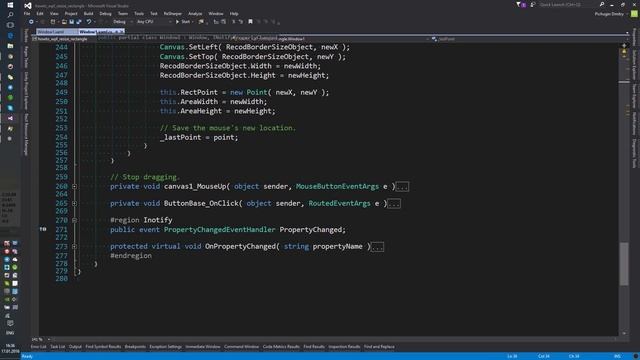Open the Debug menu
Viewport: 640px width, 360px height.
(x=105, y=13)
